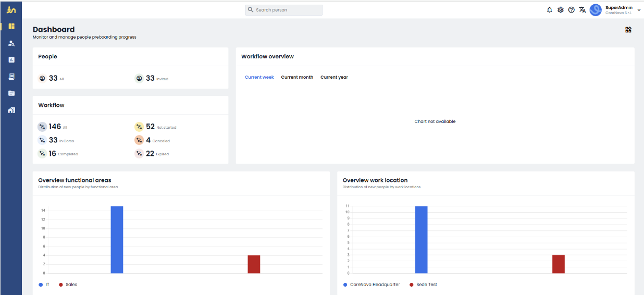Click the Chart not available message
The width and height of the screenshot is (644, 295).
point(435,121)
